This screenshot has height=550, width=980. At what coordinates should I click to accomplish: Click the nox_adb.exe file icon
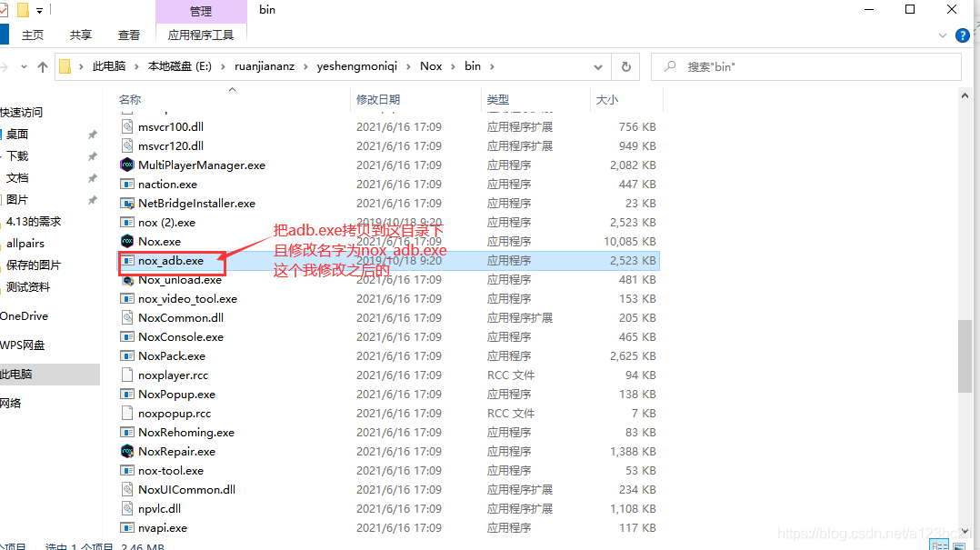click(127, 261)
